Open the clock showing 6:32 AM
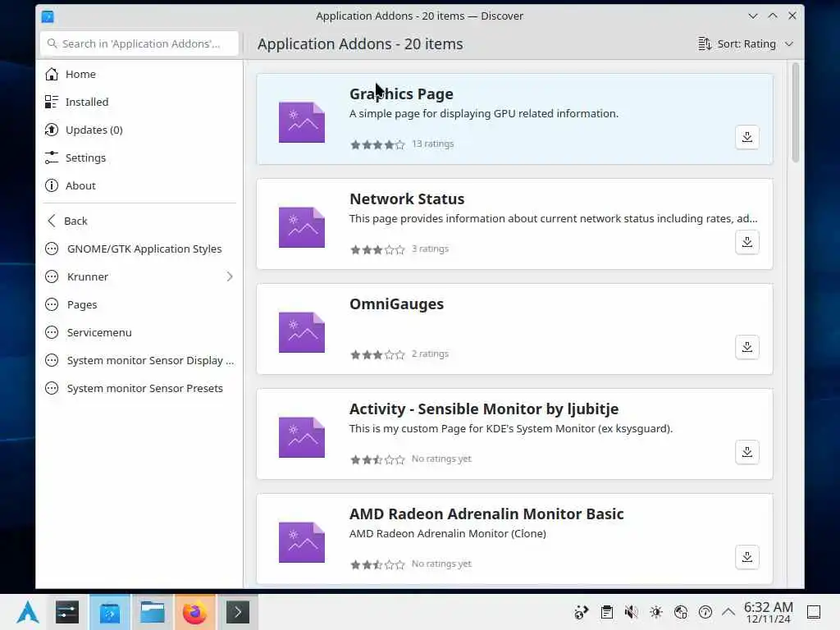840x630 pixels. [x=768, y=612]
